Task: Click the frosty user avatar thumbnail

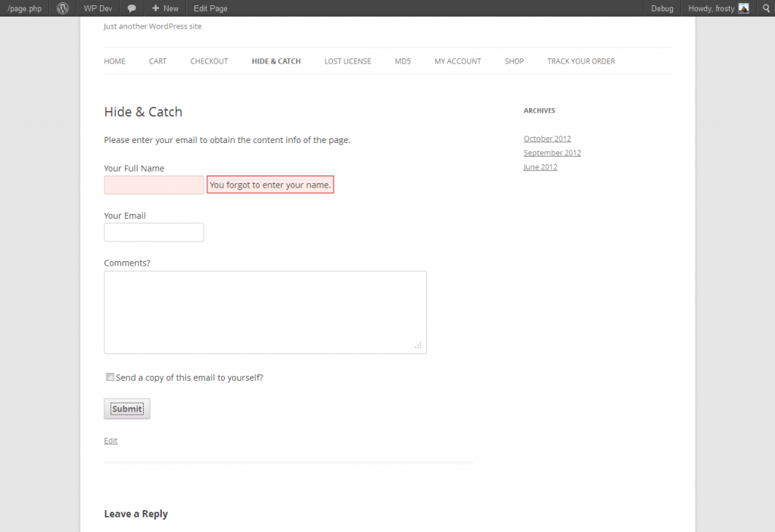Action: coord(743,8)
